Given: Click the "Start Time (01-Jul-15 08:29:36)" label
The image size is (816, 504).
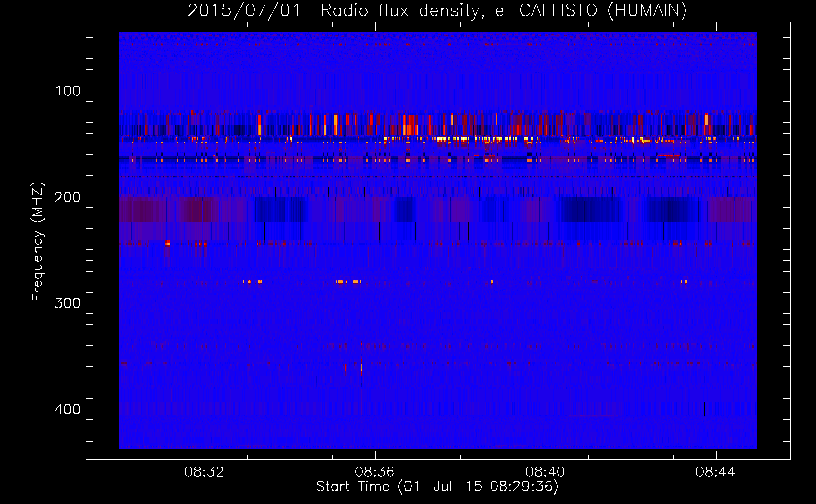Looking at the screenshot, I should (x=437, y=487).
